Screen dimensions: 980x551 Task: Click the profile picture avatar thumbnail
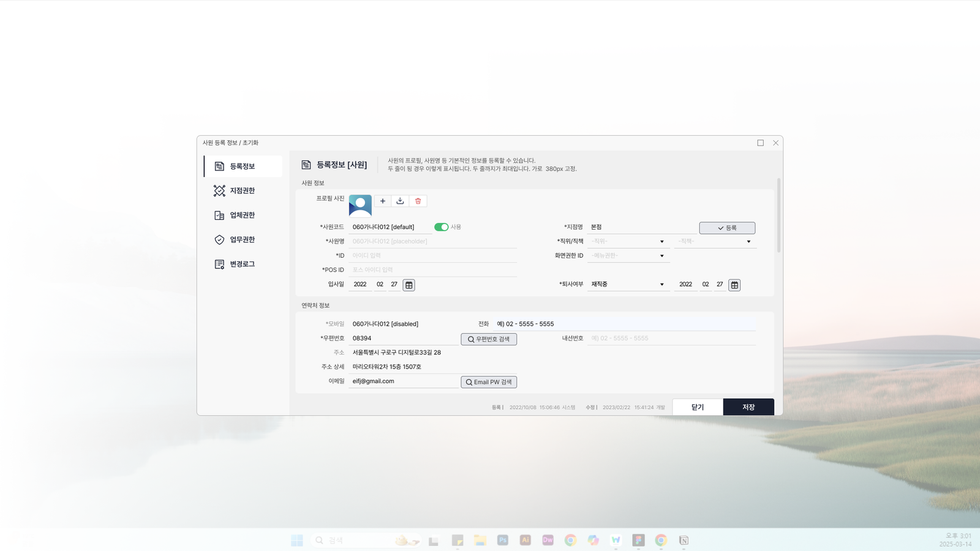coord(360,206)
